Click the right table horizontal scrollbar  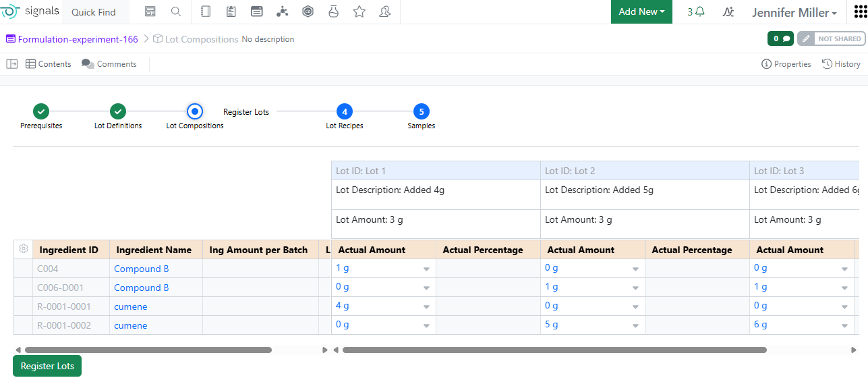[554, 350]
